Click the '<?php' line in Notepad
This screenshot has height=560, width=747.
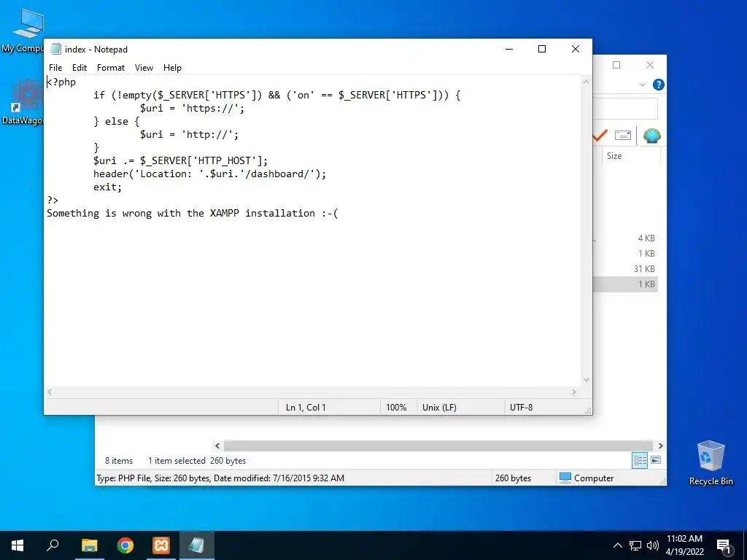tap(61, 82)
